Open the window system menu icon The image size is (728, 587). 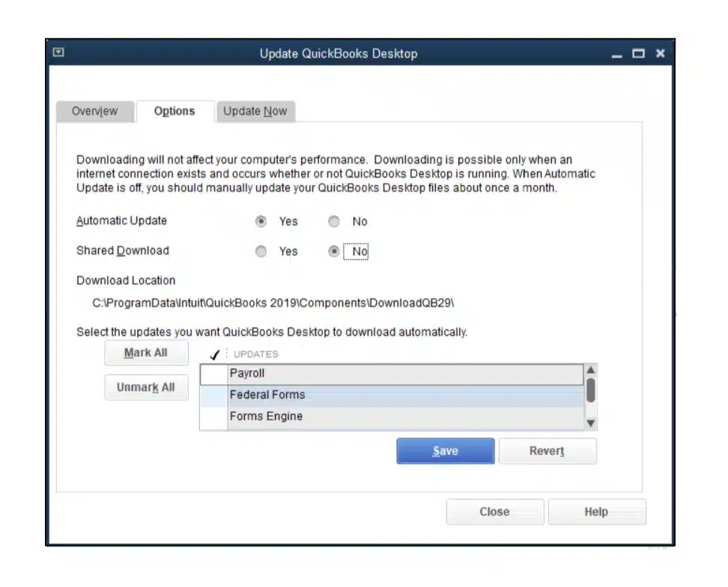tap(58, 52)
